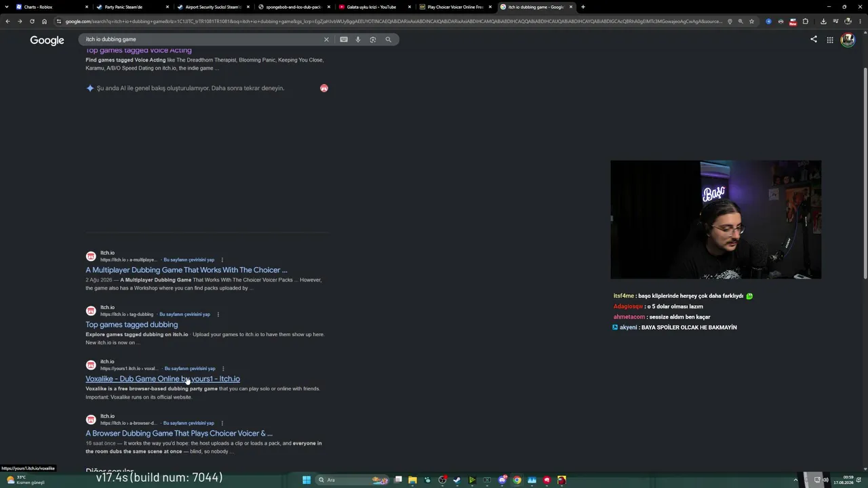Open OBS Studio from the taskbar
868x488 pixels.
(442, 480)
